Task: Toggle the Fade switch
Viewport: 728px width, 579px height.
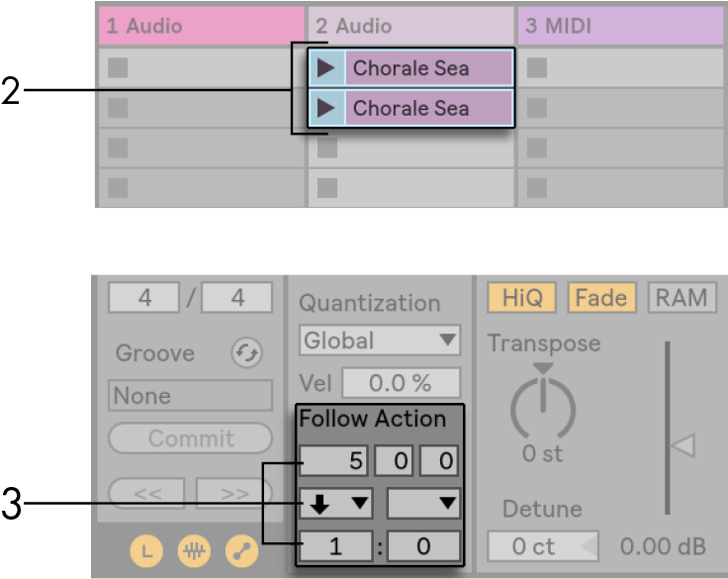Action: [600, 298]
